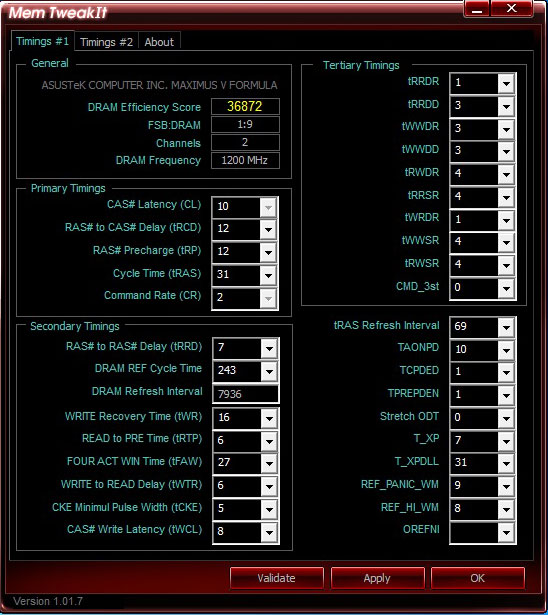
Task: Open the WRITE to READ Delay (tWTR) dropdown
Action: click(269, 487)
